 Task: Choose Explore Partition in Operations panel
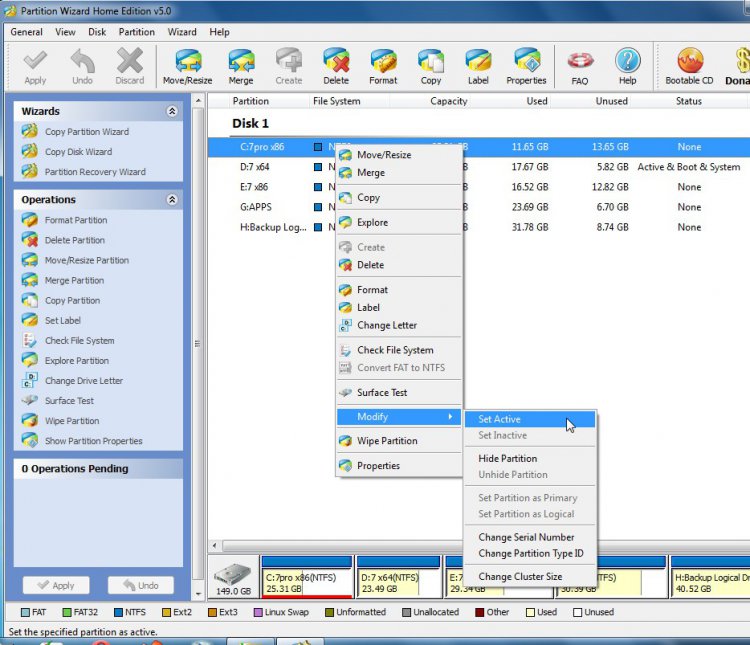[x=77, y=361]
